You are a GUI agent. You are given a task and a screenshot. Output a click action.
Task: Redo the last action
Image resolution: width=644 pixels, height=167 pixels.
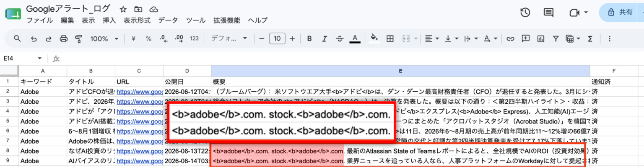click(x=49, y=39)
